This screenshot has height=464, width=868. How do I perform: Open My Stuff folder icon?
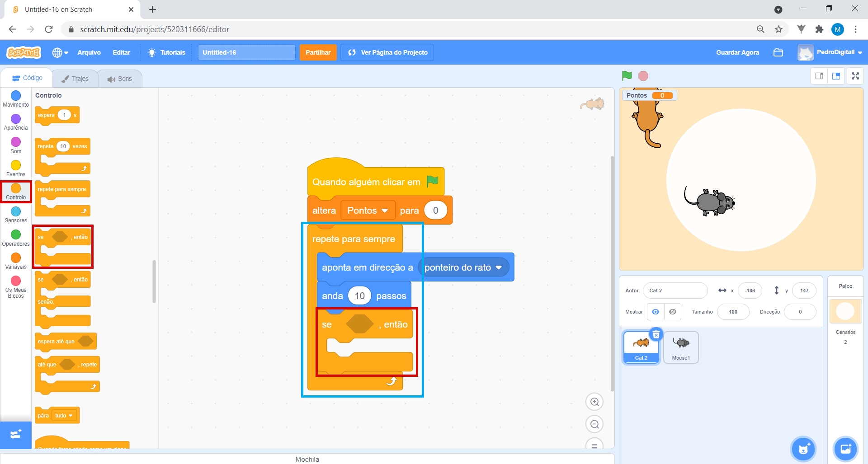coord(778,52)
